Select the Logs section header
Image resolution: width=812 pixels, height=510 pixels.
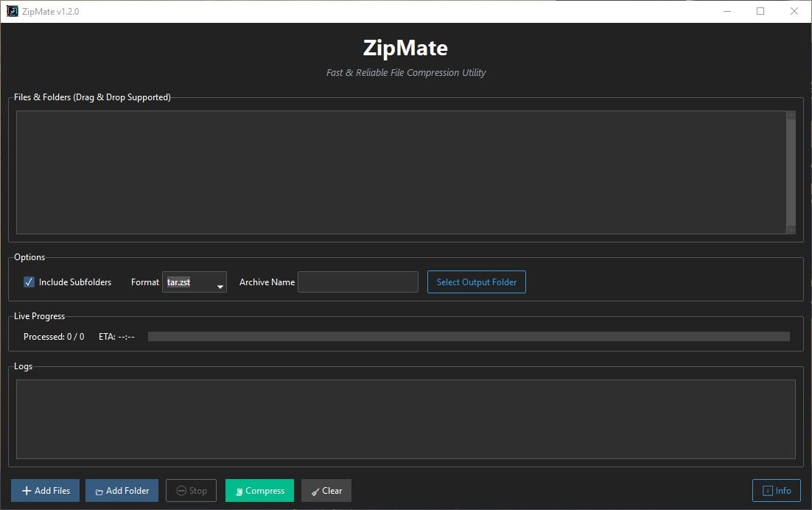(23, 366)
